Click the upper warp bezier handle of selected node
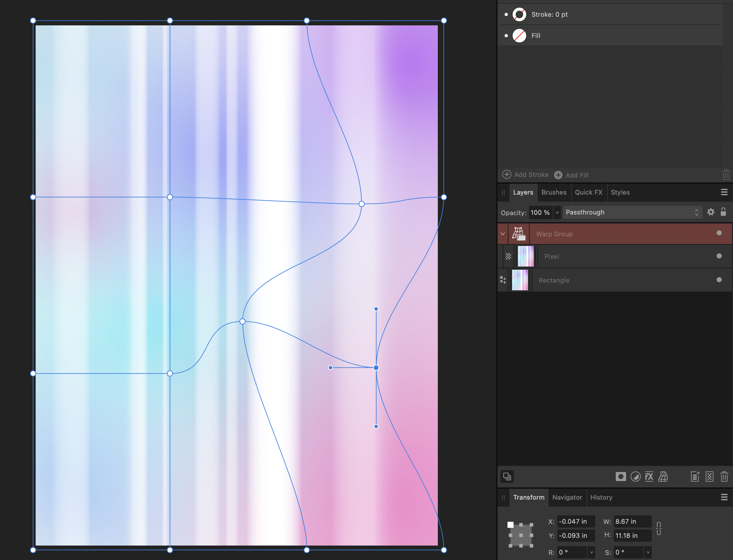Image resolution: width=733 pixels, height=560 pixels. point(376,309)
